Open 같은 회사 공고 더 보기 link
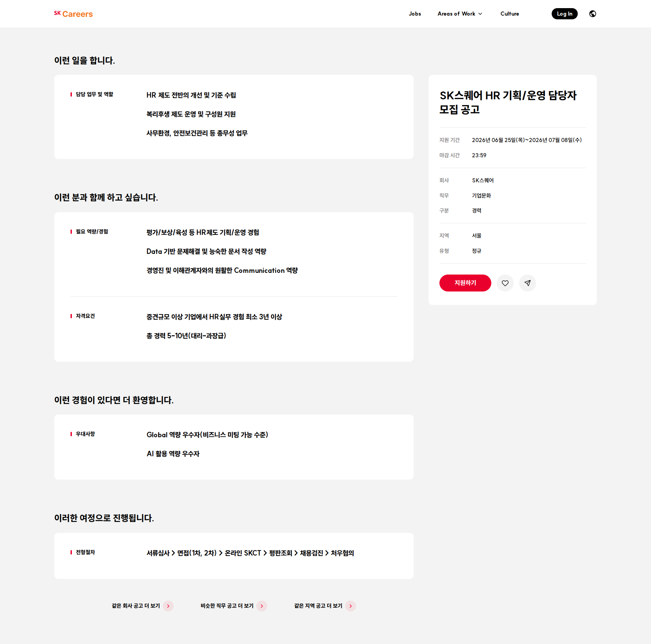 click(136, 606)
